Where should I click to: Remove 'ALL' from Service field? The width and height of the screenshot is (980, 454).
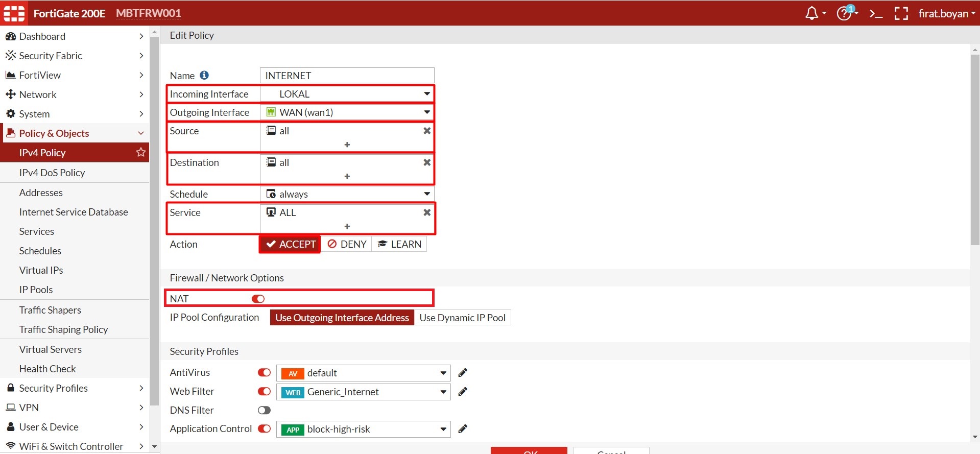[x=427, y=212]
